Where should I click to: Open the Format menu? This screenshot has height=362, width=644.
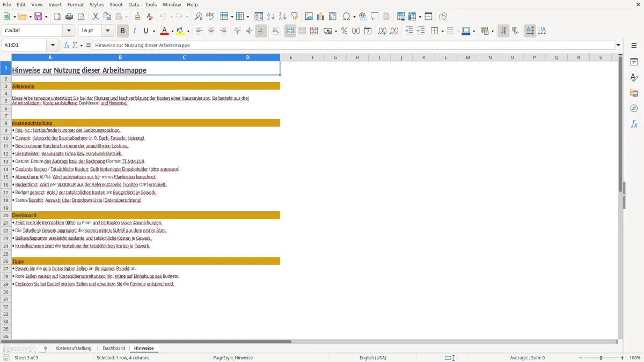[x=75, y=4]
